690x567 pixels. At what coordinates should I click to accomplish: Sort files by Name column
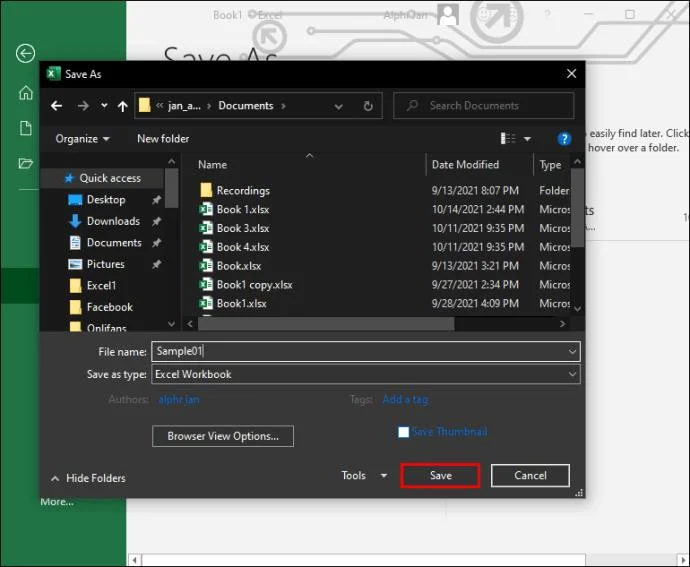213,165
